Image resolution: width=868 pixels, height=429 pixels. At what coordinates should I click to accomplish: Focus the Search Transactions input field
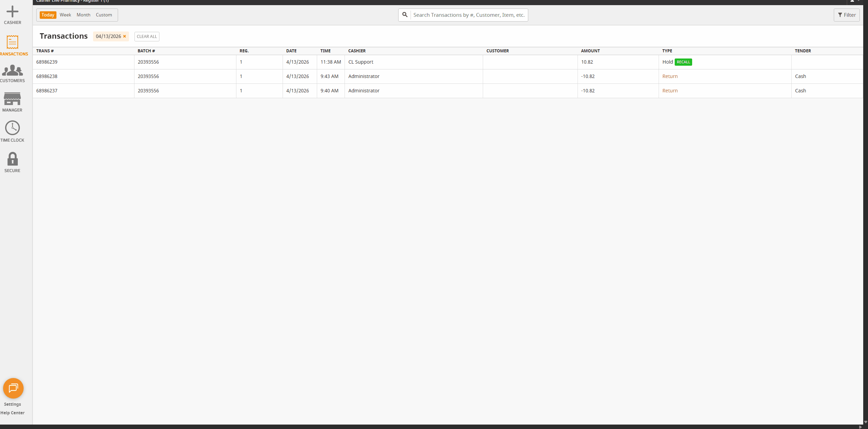point(469,15)
